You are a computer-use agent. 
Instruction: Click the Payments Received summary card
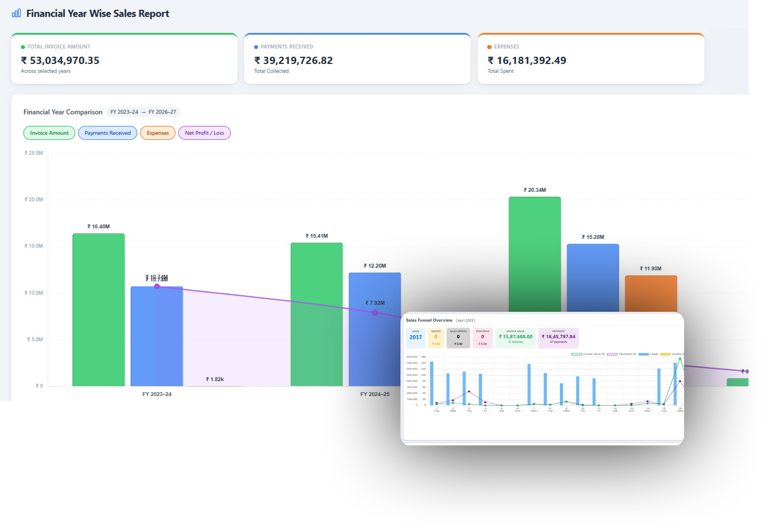pos(357,59)
